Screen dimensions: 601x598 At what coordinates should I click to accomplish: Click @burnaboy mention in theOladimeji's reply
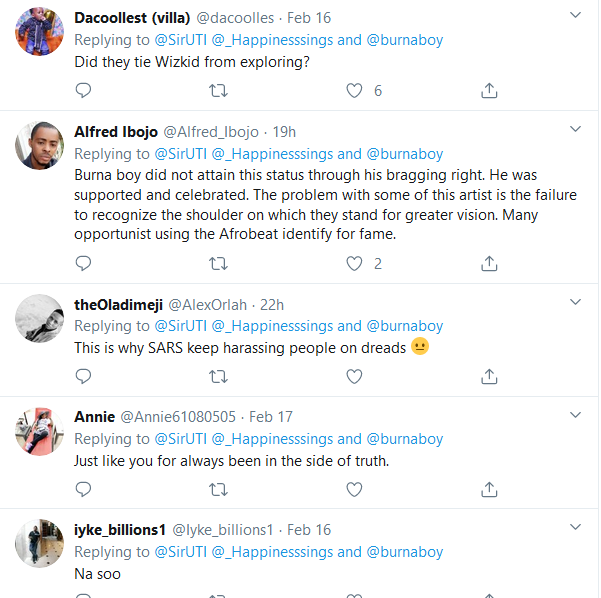pyautogui.click(x=405, y=326)
